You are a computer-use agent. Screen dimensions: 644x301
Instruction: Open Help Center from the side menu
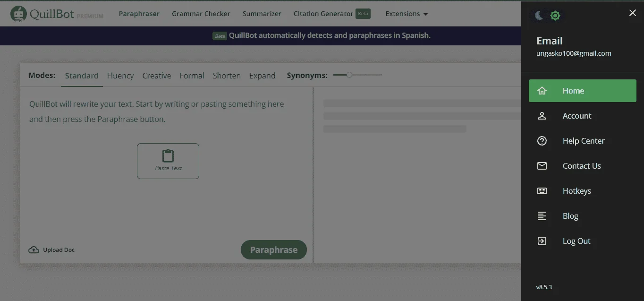click(583, 141)
